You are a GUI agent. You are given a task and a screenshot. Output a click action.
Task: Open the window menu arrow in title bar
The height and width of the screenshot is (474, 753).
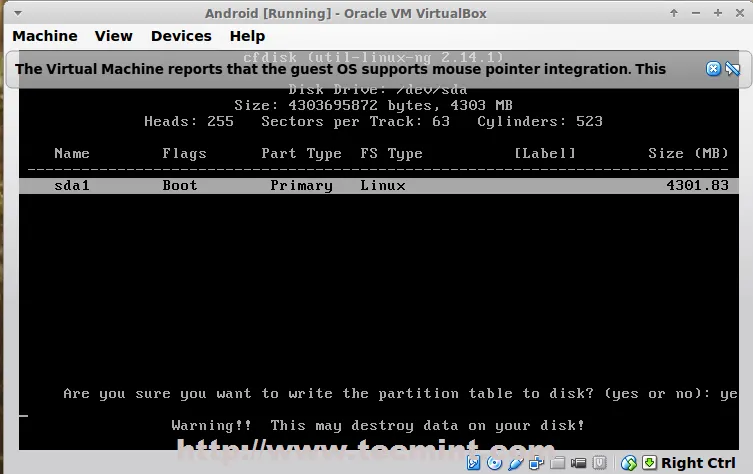point(18,13)
